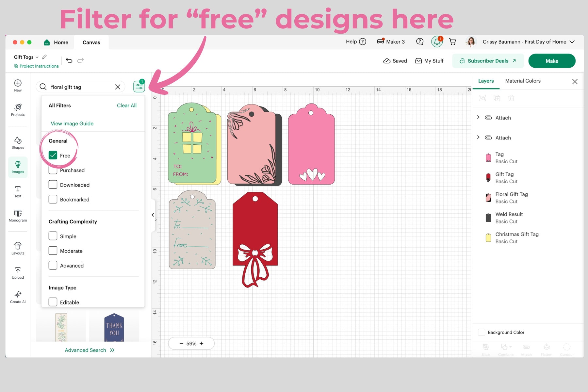588x392 pixels.
Task: Open Subscriber Deals
Action: (488, 61)
